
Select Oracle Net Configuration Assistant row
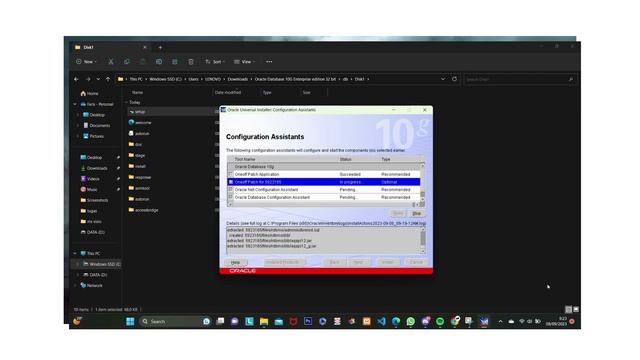(x=323, y=190)
